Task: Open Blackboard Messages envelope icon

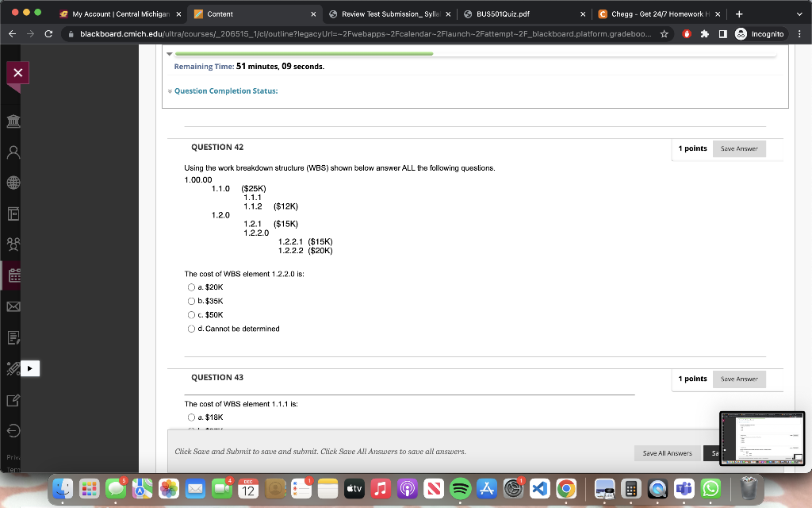Action: 13,306
